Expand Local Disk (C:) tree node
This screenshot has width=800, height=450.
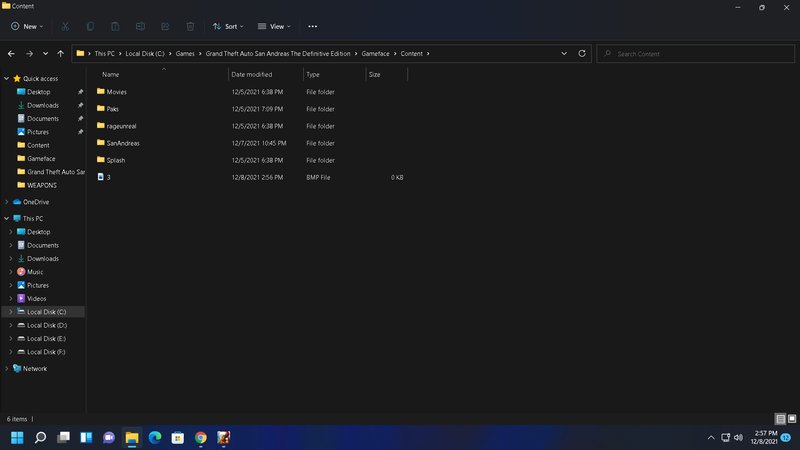[x=11, y=312]
